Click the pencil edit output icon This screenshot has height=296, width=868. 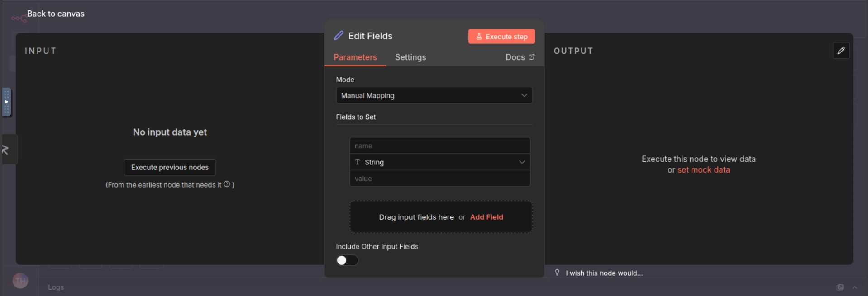click(841, 51)
